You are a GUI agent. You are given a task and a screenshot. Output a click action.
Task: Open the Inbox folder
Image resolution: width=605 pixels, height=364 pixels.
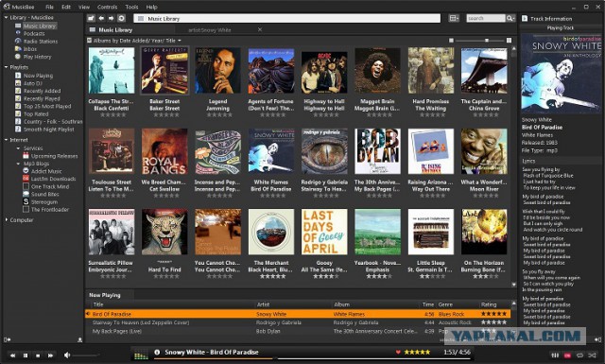[30, 49]
